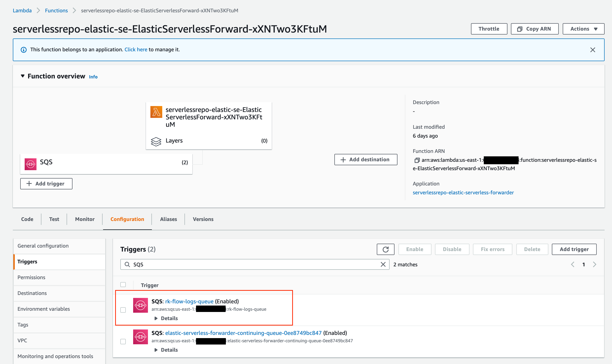Image resolution: width=612 pixels, height=364 pixels.
Task: Copy Function ARN using the copy icon
Action: click(x=417, y=160)
